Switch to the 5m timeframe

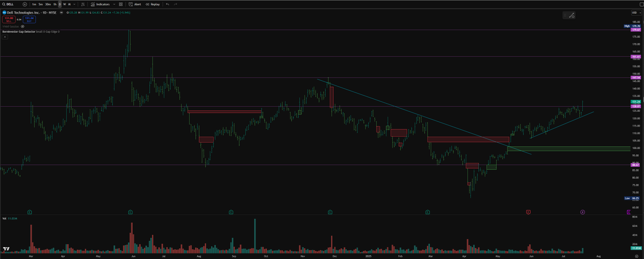pyautogui.click(x=41, y=4)
